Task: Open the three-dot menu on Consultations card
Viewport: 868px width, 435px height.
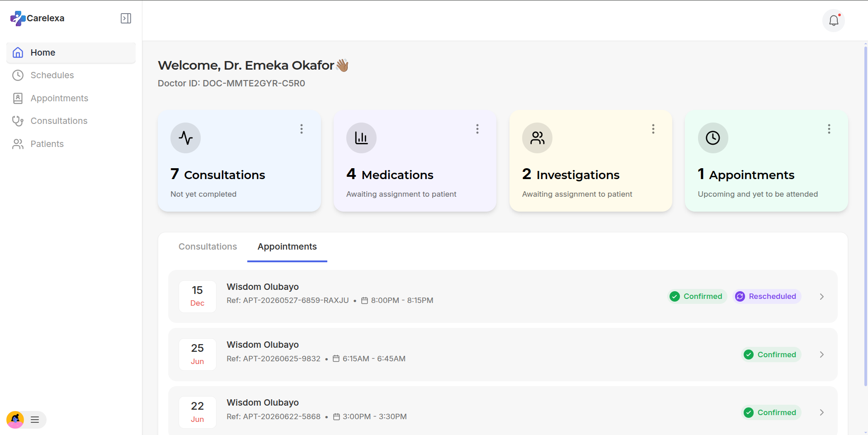Action: click(302, 129)
